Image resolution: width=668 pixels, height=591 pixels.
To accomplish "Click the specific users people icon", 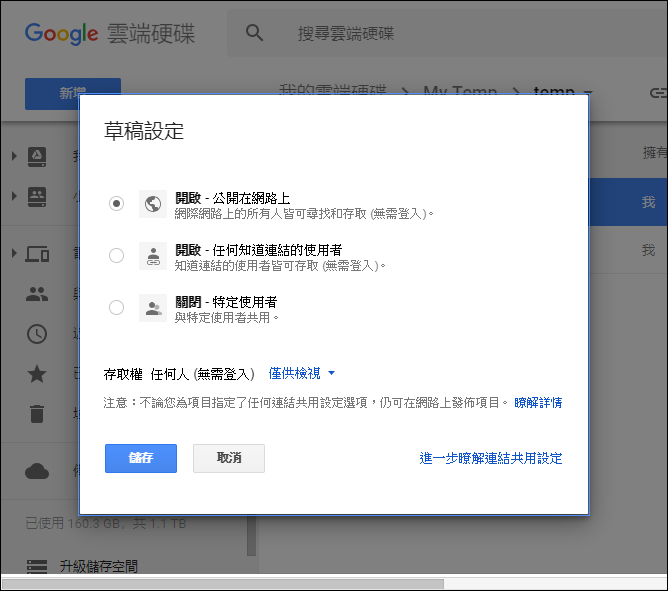I will point(153,308).
